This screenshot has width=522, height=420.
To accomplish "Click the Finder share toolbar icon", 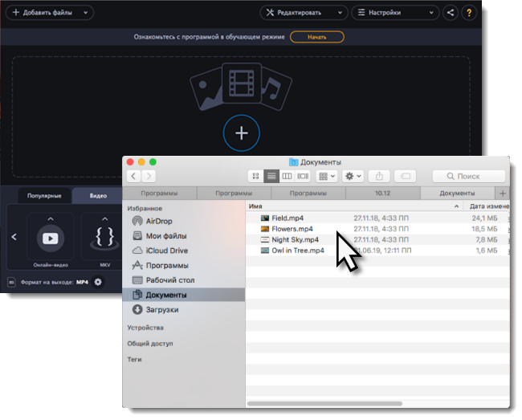I will coord(381,176).
